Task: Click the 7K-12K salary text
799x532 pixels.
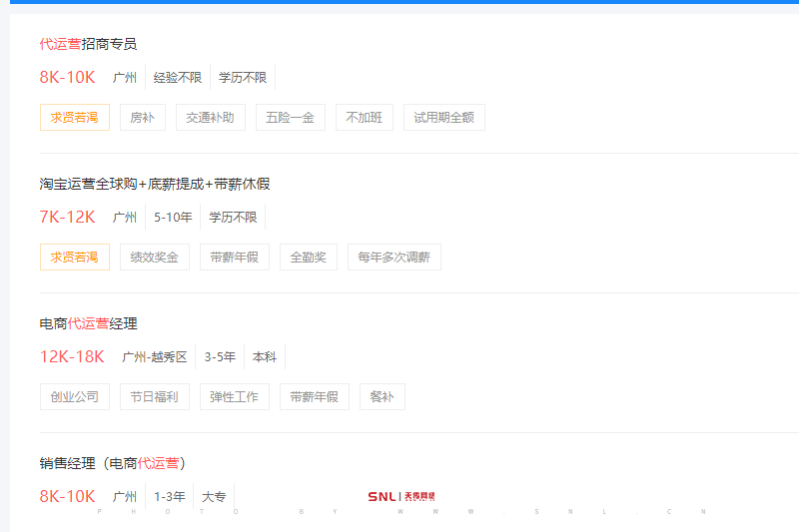Action: (x=67, y=217)
